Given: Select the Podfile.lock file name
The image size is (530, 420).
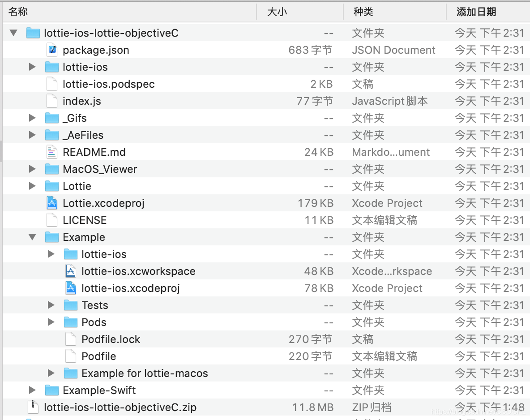Looking at the screenshot, I should click(111, 339).
